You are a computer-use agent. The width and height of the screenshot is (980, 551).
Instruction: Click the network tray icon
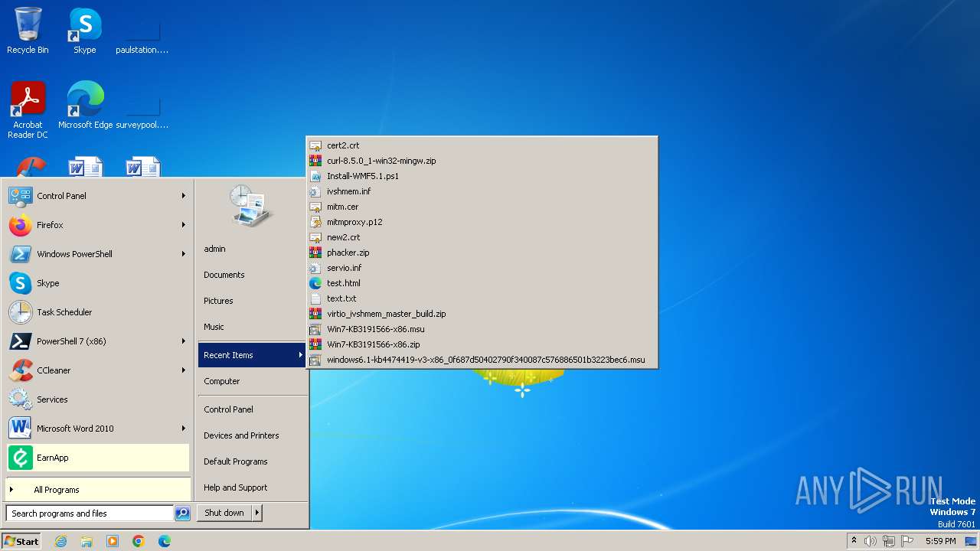coord(889,541)
